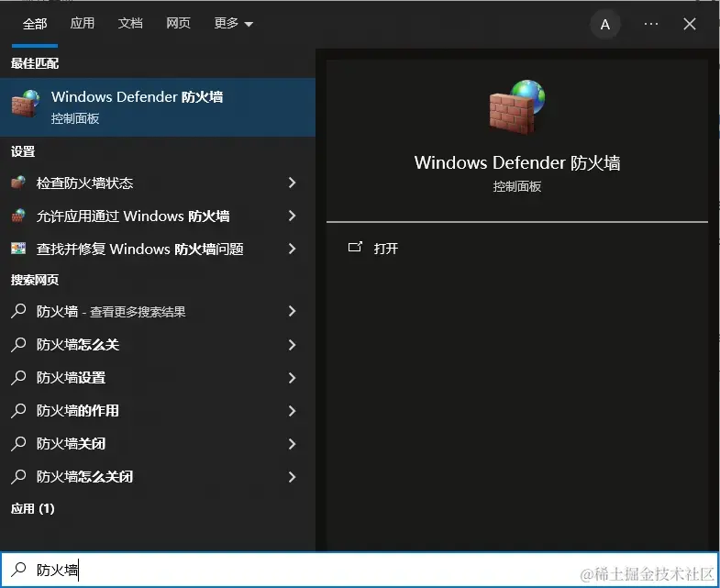Expand chevron for 防火墙 - 查看更多搜索结果

coord(292,312)
